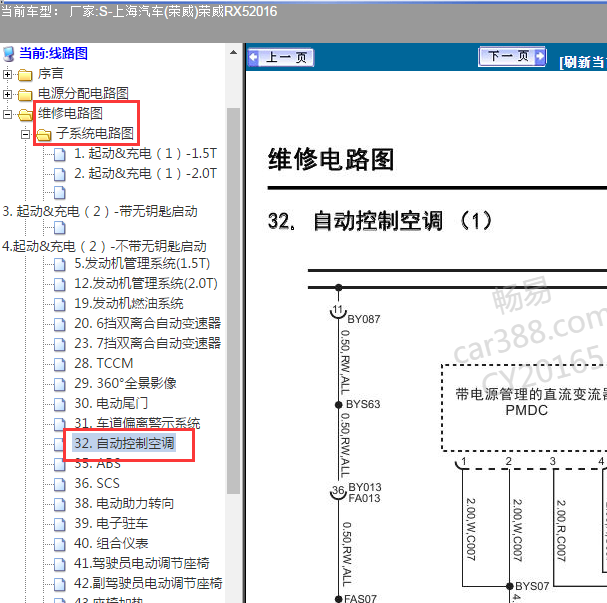The height and width of the screenshot is (603, 607).
Task: Click page icon for 41.驾驶员电动调节座椅
Action: (60, 564)
